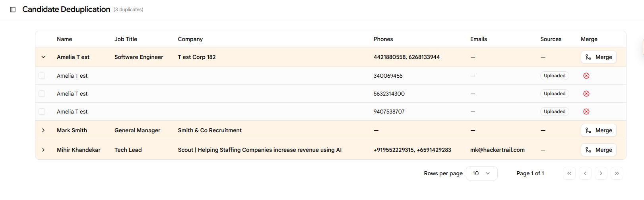This screenshot has width=644, height=200.
Task: Go to next page arrow
Action: [601, 173]
